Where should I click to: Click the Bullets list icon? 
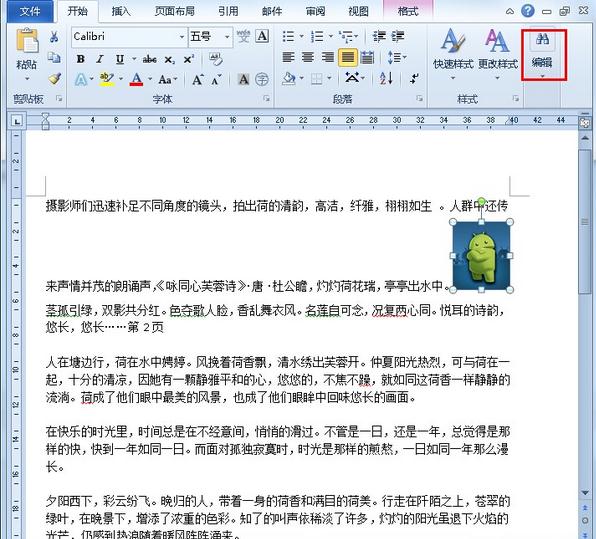click(288, 36)
